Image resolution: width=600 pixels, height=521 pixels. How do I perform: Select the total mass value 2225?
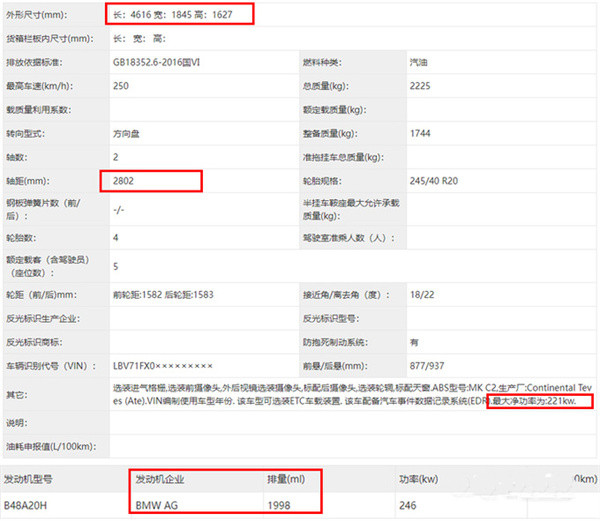click(421, 86)
